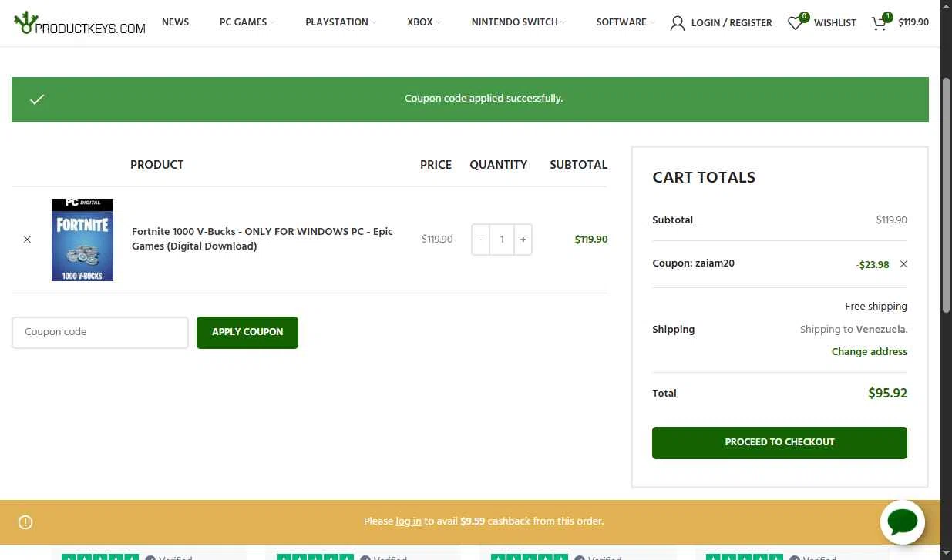Click PROCEED TO CHECKOUT button
The width and height of the screenshot is (952, 560).
pos(779,443)
